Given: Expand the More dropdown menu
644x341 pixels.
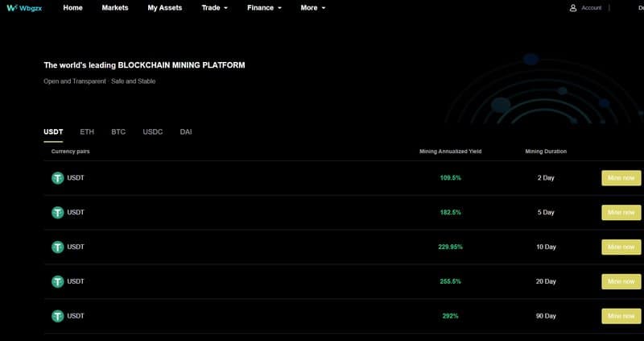Looking at the screenshot, I should pyautogui.click(x=312, y=8).
